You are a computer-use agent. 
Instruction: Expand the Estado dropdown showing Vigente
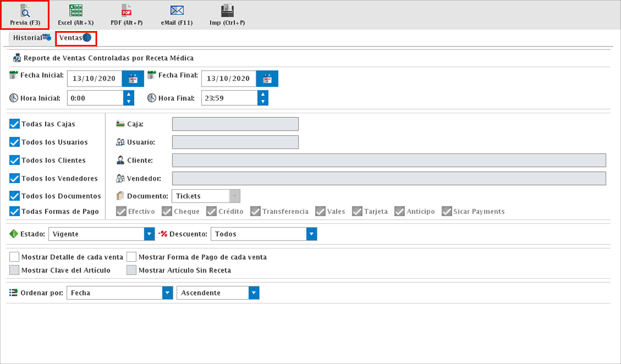[149, 234]
